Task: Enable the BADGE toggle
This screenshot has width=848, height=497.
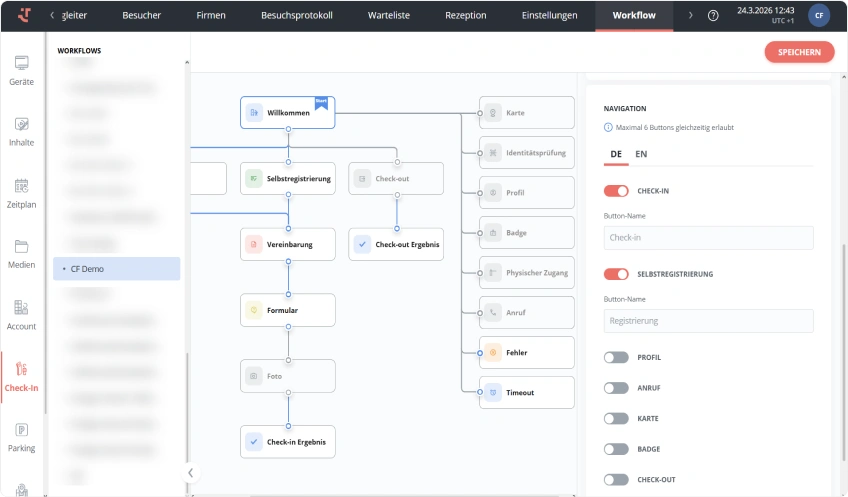Action: (x=616, y=449)
